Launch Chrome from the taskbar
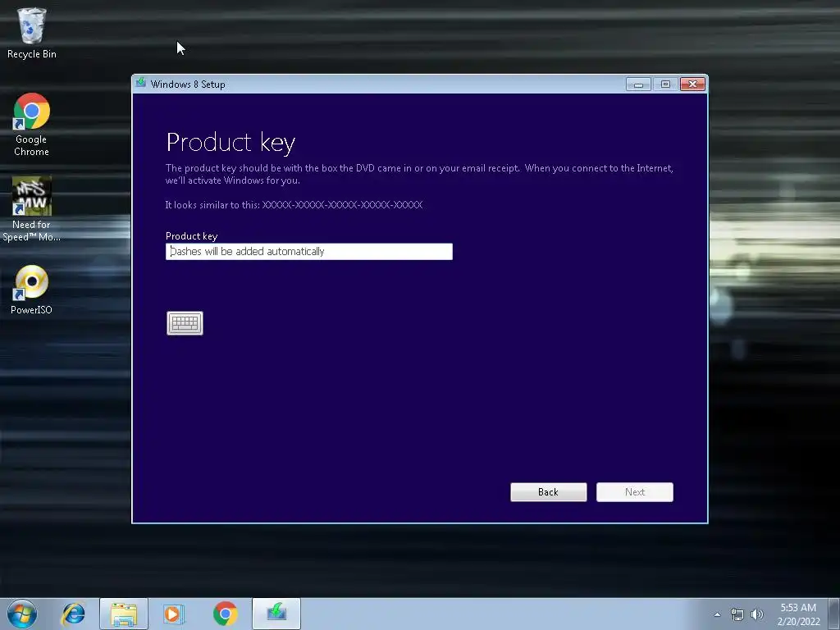Screen dimensions: 840x630 click(225, 614)
